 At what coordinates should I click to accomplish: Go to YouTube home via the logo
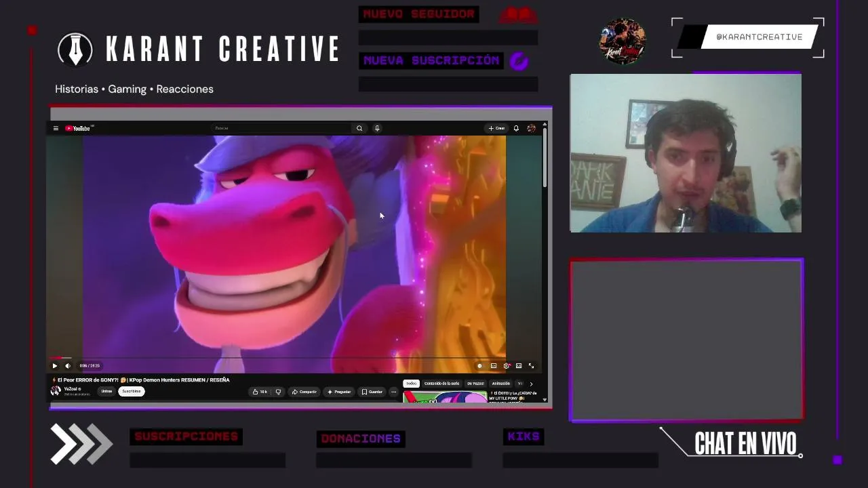pos(78,128)
